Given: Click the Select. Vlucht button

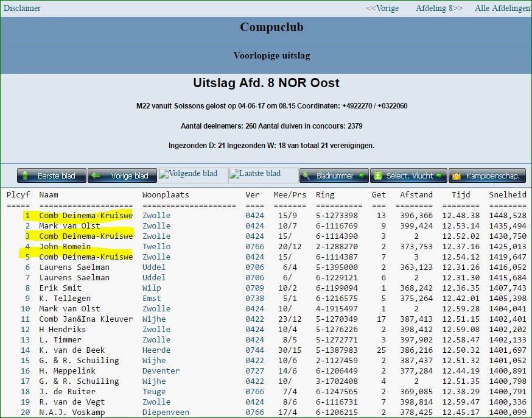Looking at the screenshot, I should click(408, 175).
